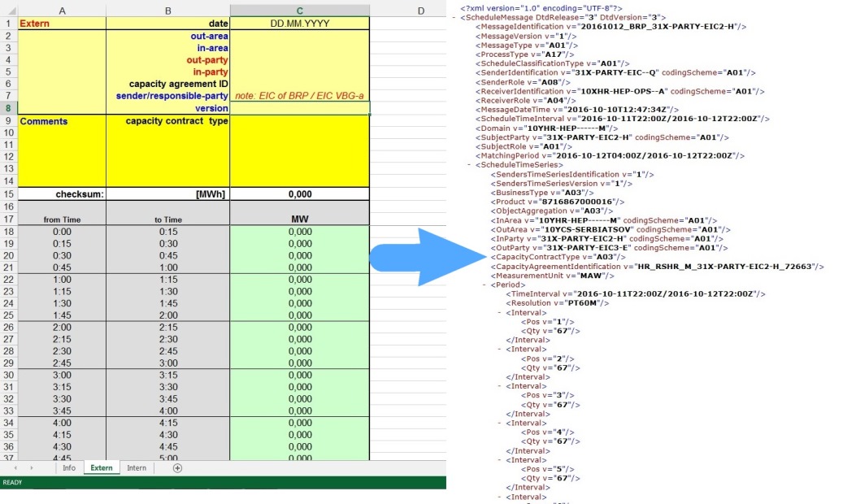Collapse the Period XML node

pos(485,285)
